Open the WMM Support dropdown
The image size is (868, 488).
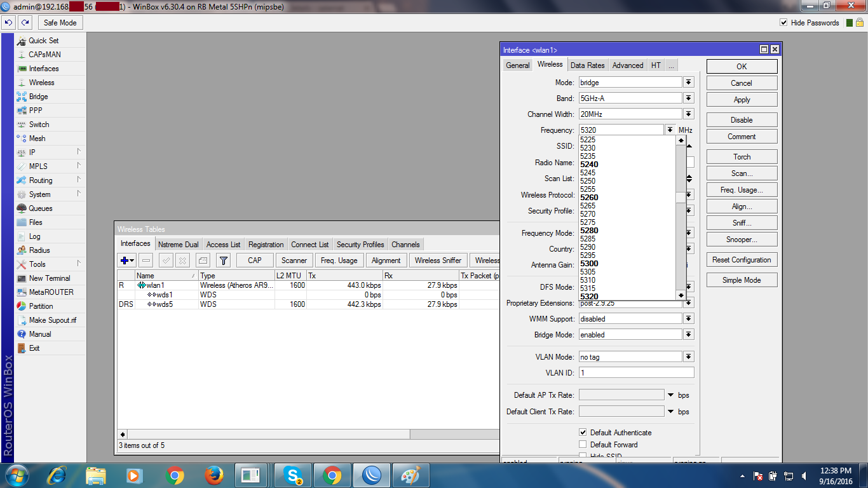tap(688, 318)
